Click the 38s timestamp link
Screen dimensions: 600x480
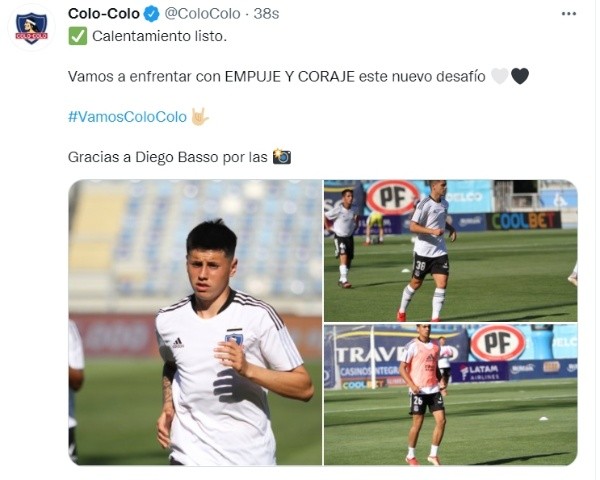tap(266, 14)
